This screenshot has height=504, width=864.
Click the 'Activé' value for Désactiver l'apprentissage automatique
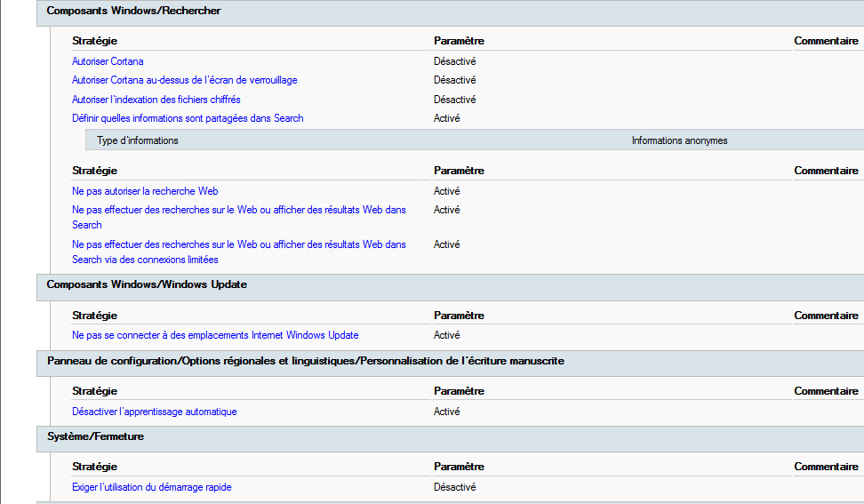pos(446,412)
